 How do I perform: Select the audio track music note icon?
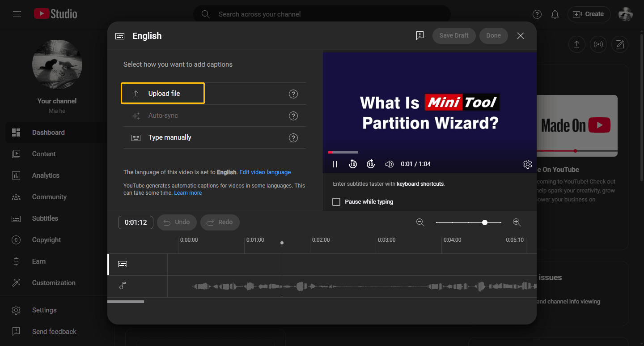(123, 286)
